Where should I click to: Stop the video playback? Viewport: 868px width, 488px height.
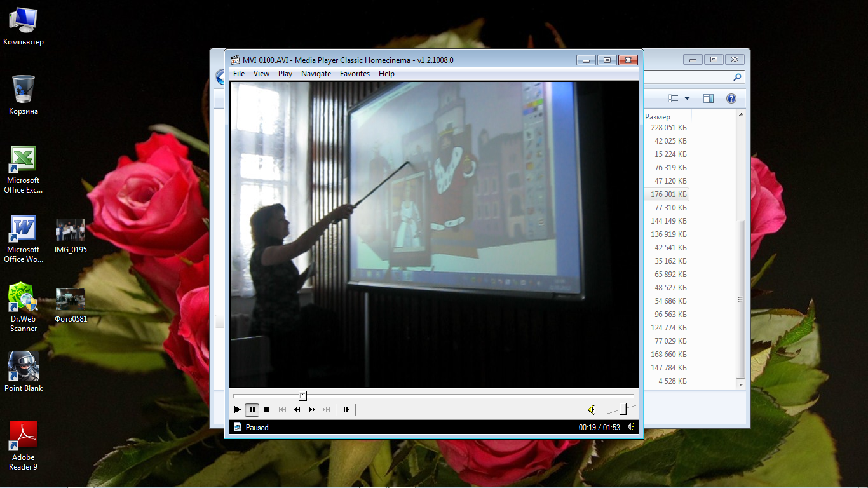coord(266,410)
